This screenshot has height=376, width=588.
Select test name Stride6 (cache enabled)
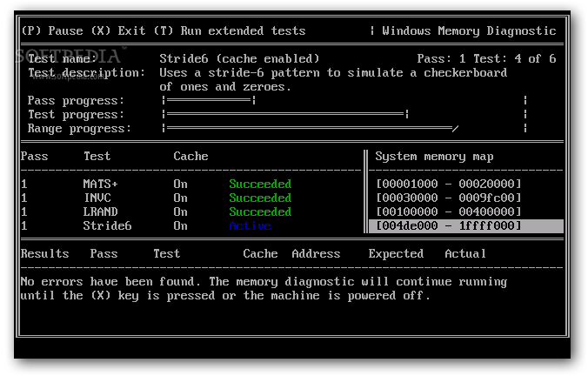239,58
